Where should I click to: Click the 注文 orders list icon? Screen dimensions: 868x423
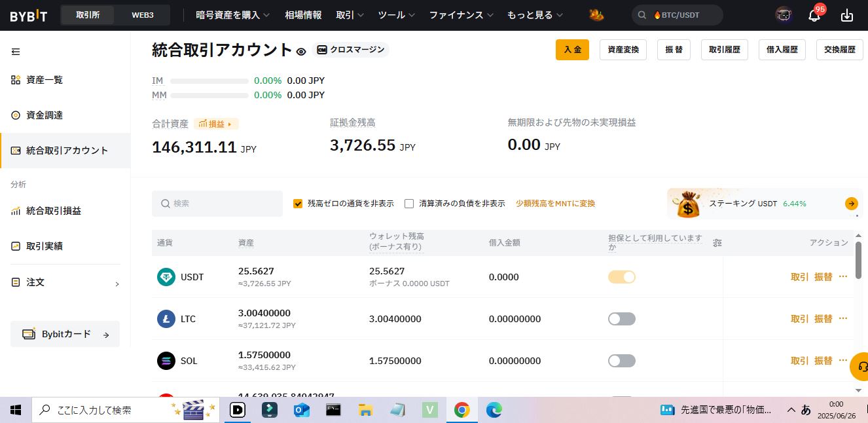pyautogui.click(x=16, y=282)
